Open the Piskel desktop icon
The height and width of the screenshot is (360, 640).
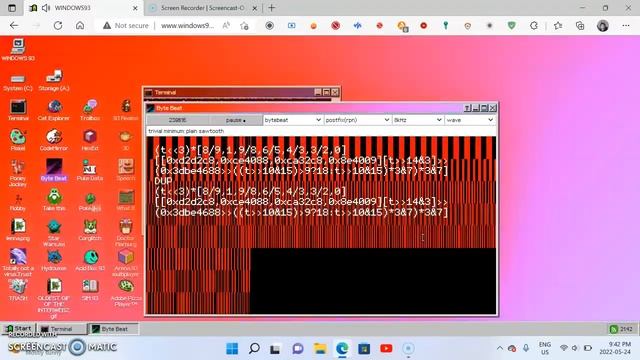(18, 140)
